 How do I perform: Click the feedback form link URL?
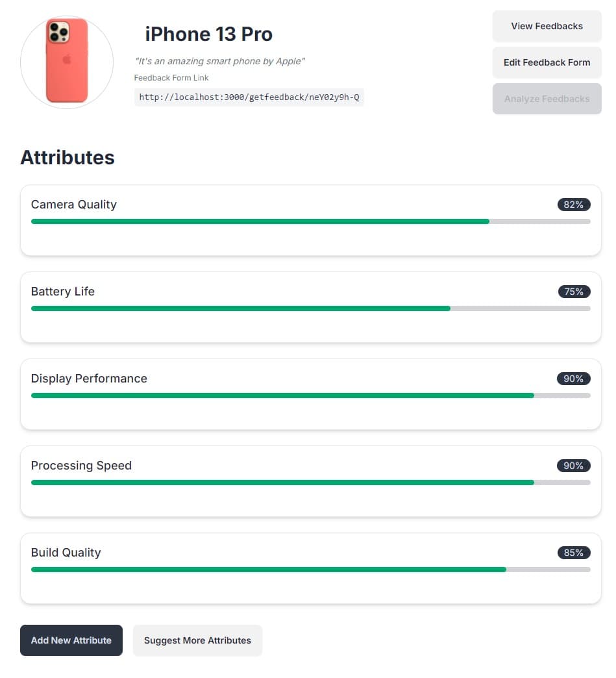[x=249, y=97]
